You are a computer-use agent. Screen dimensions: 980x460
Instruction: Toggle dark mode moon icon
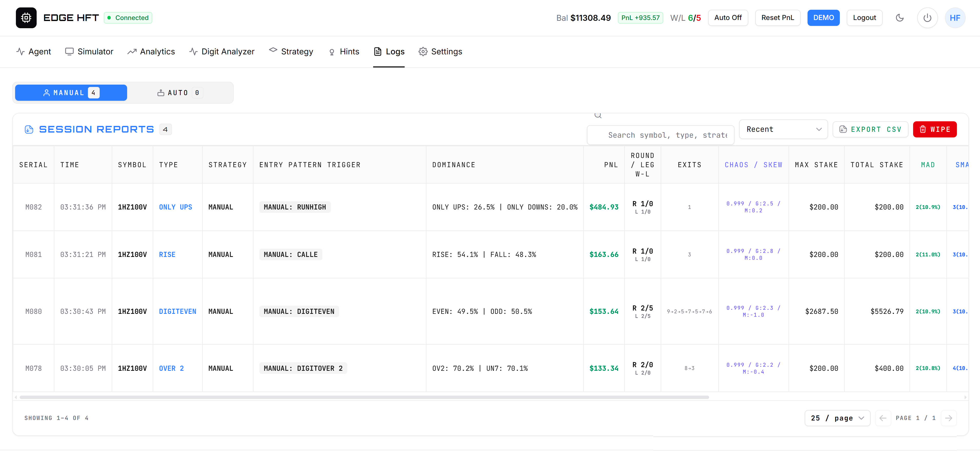point(900,18)
